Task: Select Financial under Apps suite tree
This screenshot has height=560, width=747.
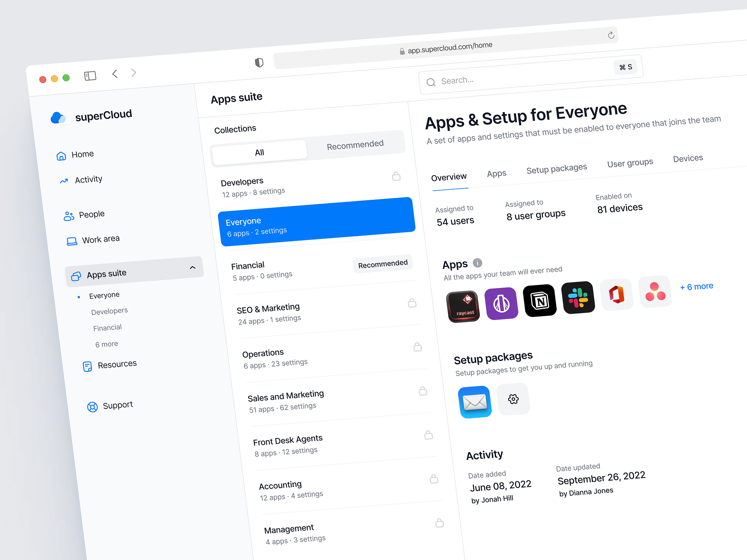Action: [107, 327]
